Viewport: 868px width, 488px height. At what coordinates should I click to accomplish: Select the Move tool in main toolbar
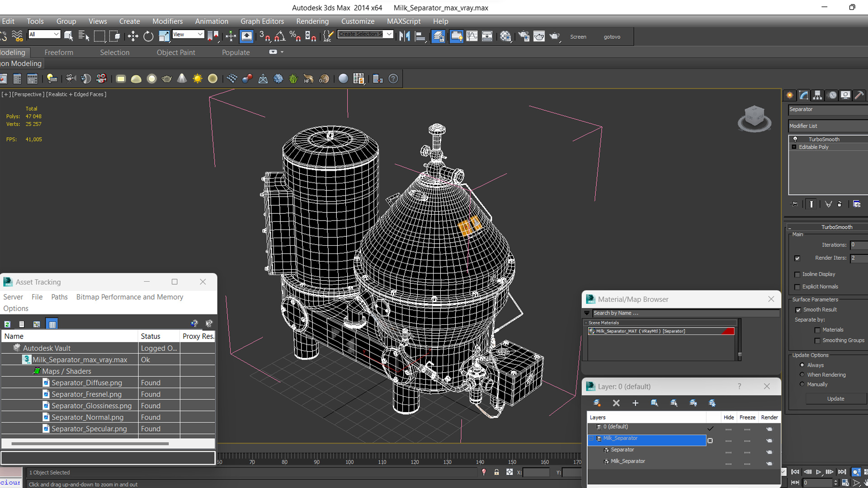pyautogui.click(x=132, y=37)
